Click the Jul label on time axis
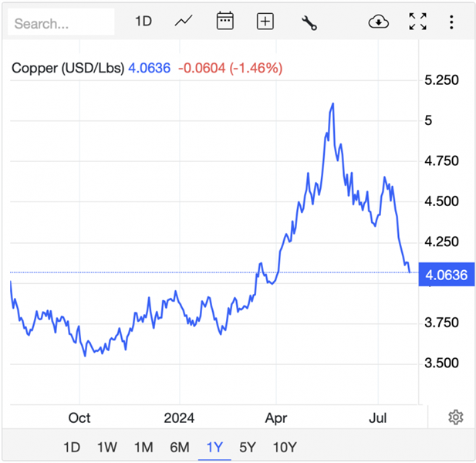 coord(378,418)
